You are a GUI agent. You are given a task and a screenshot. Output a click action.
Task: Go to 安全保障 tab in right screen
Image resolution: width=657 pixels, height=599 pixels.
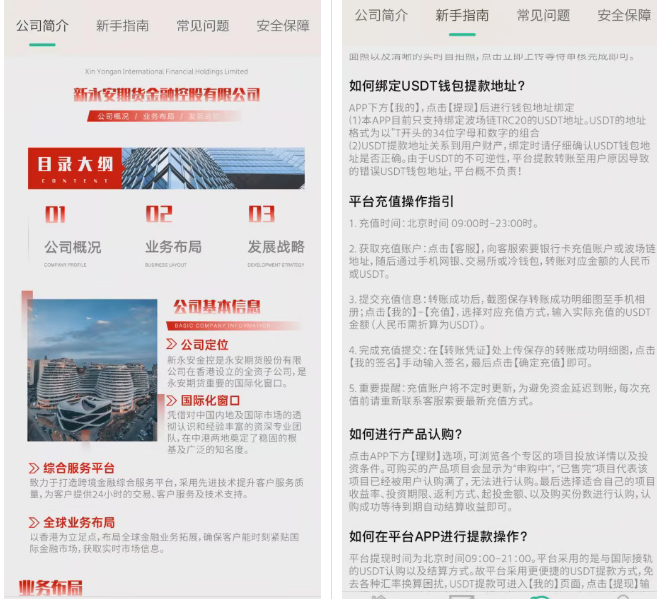coord(623,15)
